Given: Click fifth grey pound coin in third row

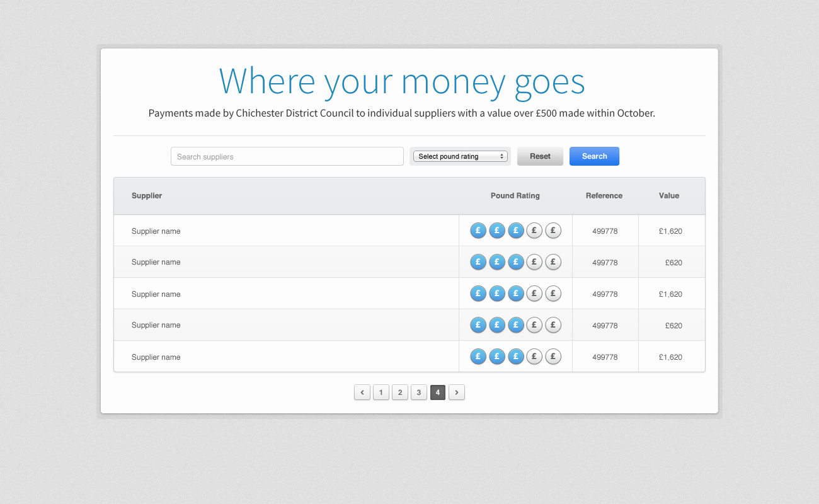Looking at the screenshot, I should [x=553, y=294].
